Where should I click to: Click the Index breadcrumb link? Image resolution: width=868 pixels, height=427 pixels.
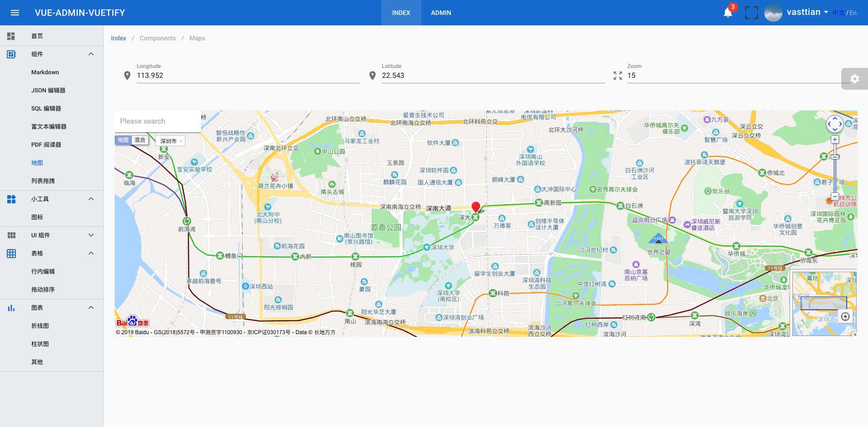click(x=119, y=38)
